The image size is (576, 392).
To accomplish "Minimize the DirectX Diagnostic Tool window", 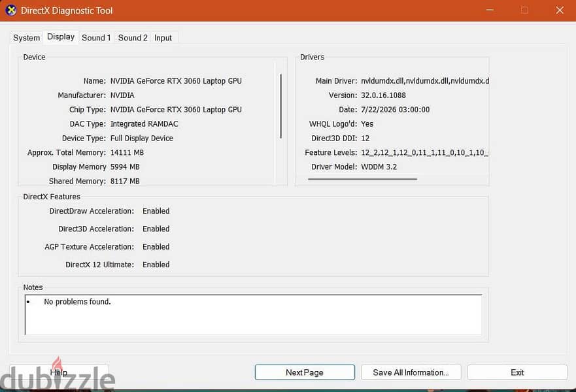I will [490, 10].
